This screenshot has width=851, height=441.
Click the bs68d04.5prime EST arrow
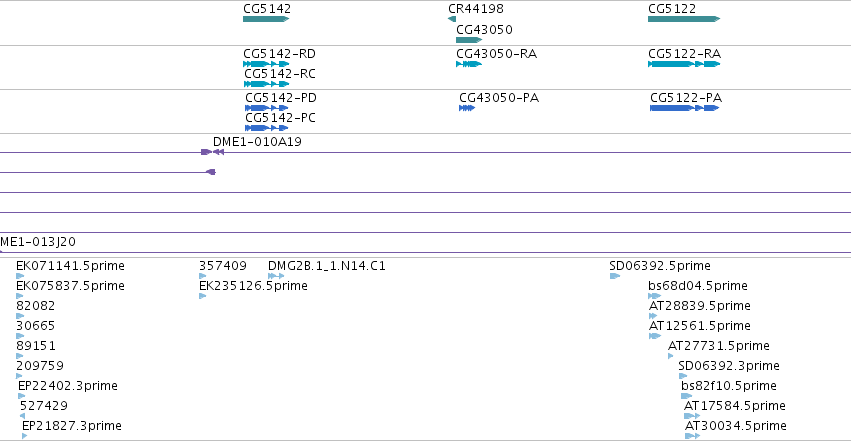pos(655,296)
